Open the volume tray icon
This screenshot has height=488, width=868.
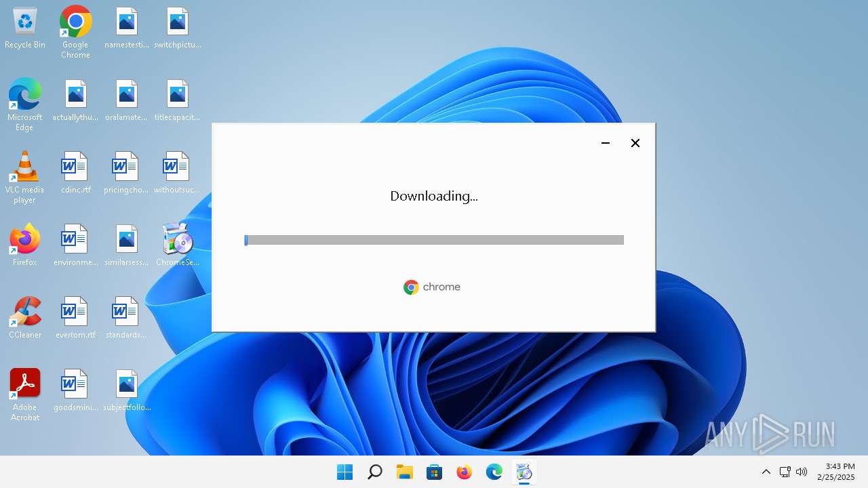pyautogui.click(x=802, y=472)
